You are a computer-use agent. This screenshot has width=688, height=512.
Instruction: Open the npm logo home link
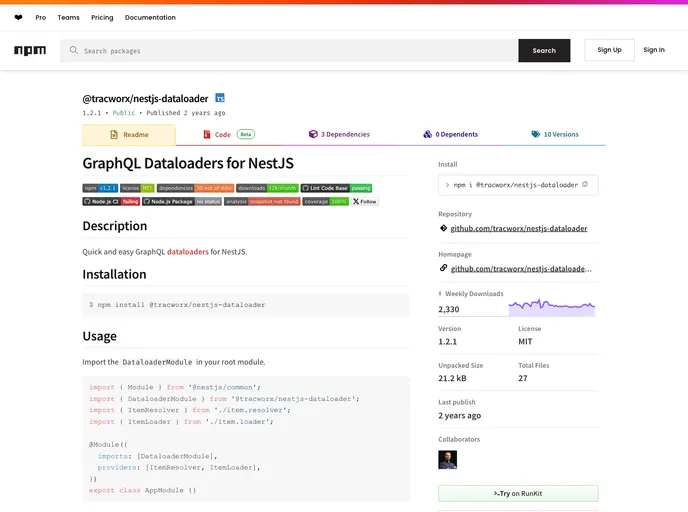[30, 50]
